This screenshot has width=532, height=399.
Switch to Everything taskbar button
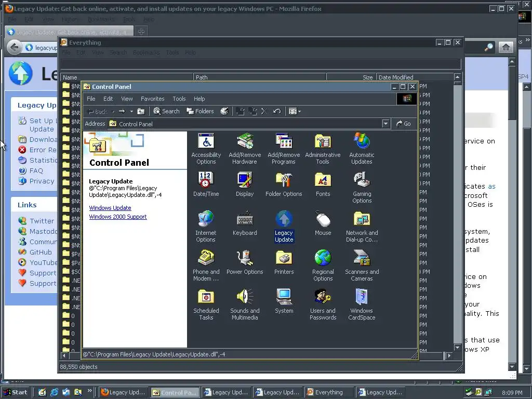click(x=329, y=392)
